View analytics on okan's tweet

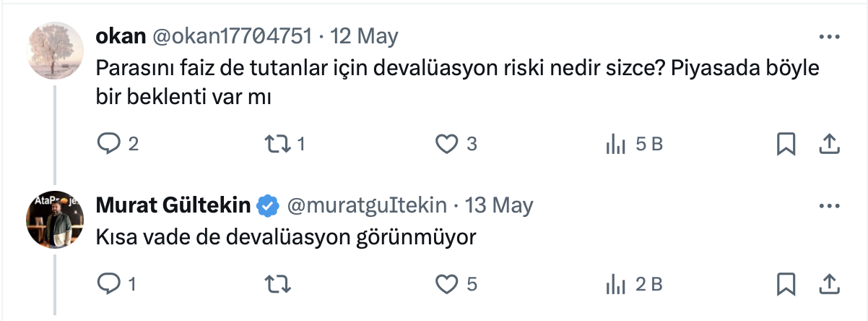(x=615, y=145)
